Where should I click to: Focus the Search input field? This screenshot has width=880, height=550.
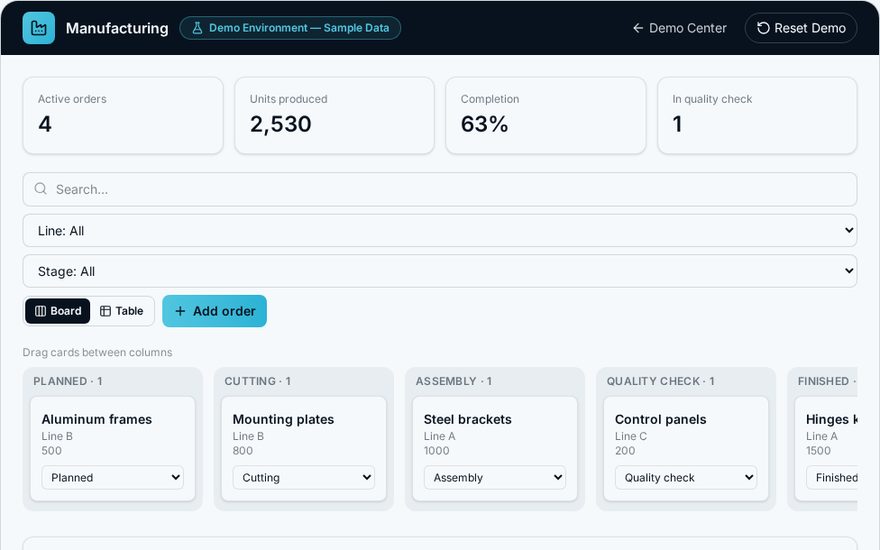440,189
